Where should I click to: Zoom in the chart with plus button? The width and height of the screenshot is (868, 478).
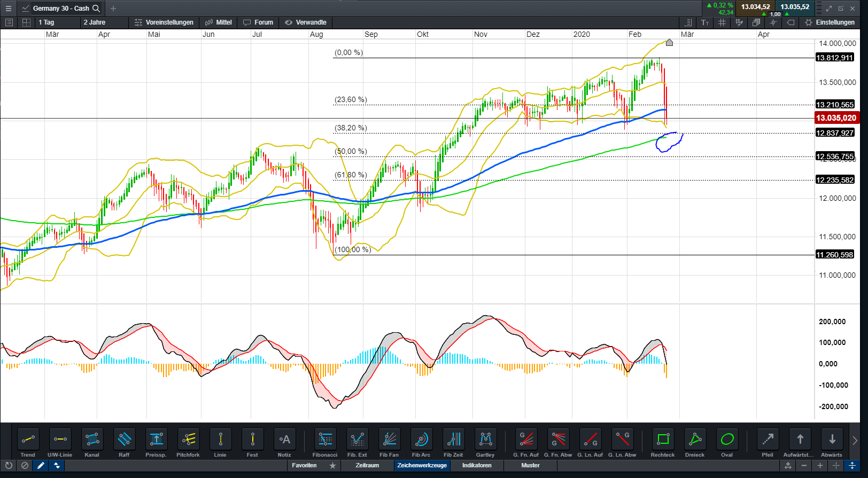coord(820,466)
